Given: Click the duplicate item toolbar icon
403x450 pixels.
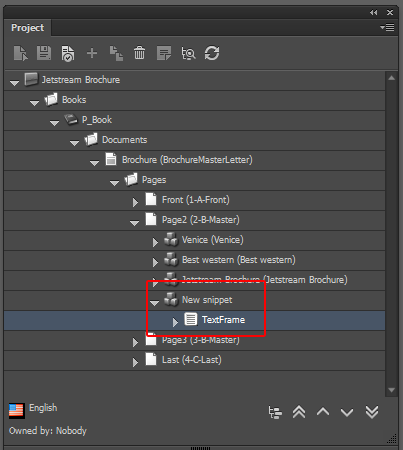Looking at the screenshot, I should 116,53.
